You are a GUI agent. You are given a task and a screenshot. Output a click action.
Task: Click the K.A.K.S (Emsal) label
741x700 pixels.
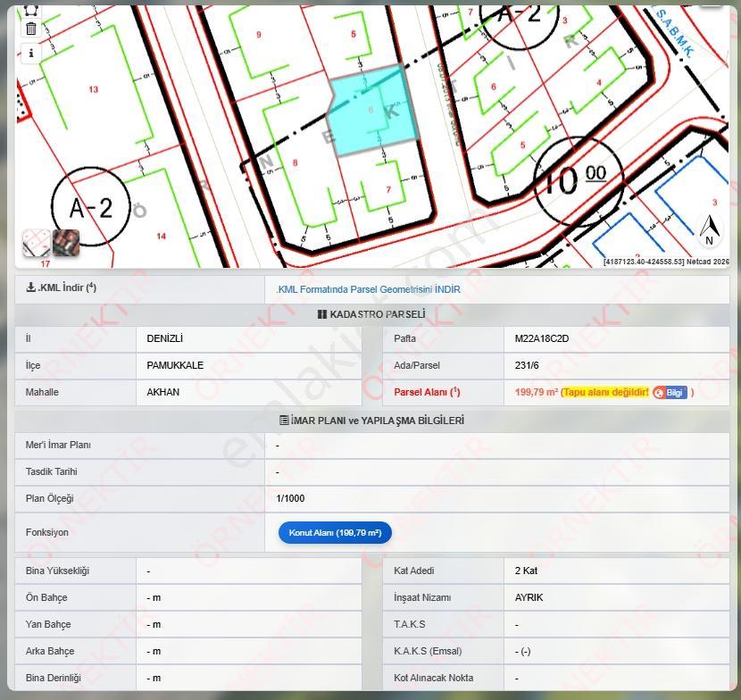click(x=428, y=651)
